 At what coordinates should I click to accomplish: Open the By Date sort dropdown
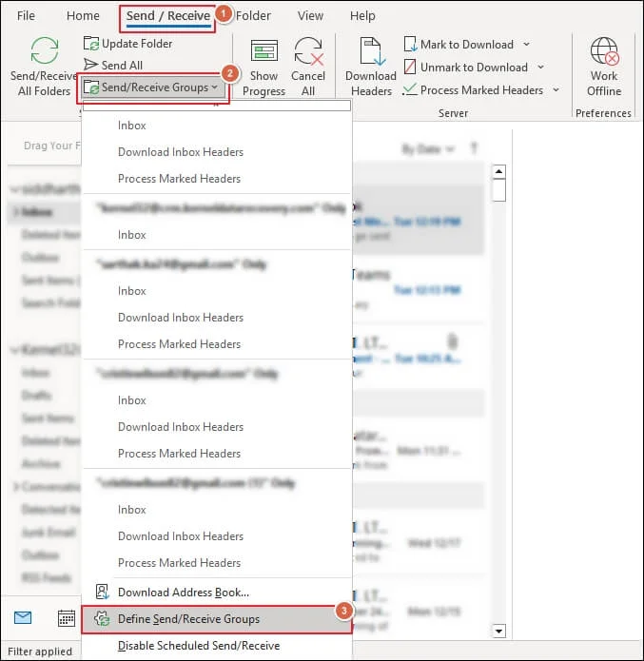[428, 148]
